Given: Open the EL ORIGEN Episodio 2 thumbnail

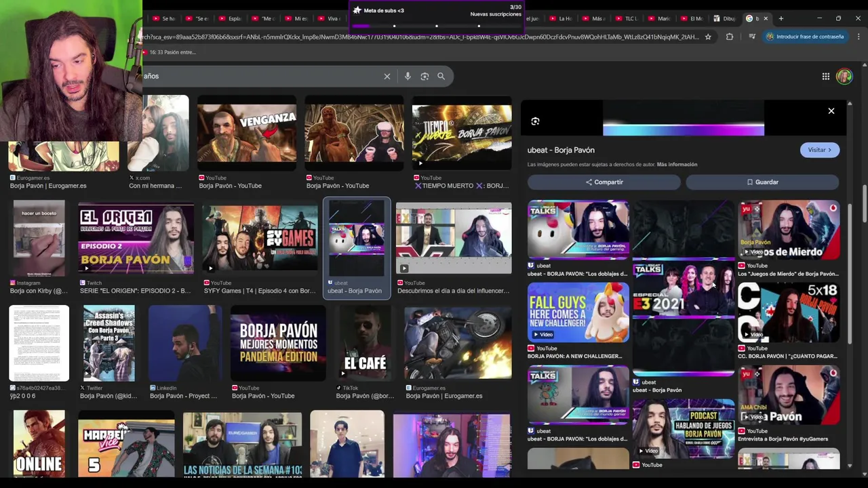Looking at the screenshot, I should click(136, 239).
